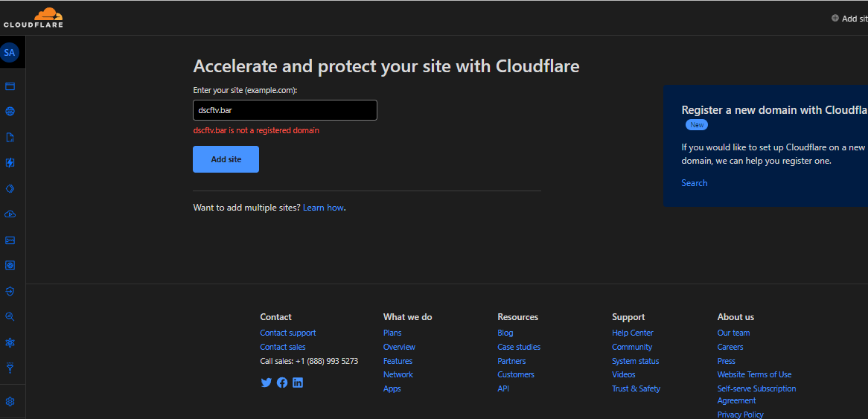Image resolution: width=868 pixels, height=419 pixels.
Task: Open Self-serve Subscription Agreement link
Action: click(757, 394)
